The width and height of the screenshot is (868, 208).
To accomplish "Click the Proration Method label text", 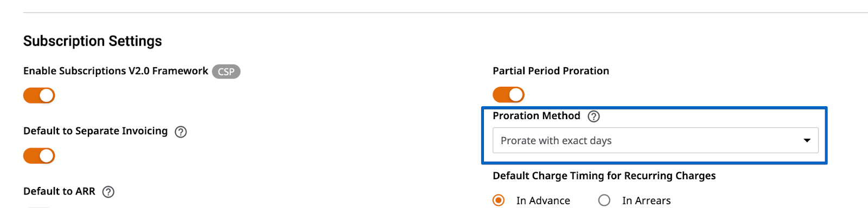I will point(537,116).
